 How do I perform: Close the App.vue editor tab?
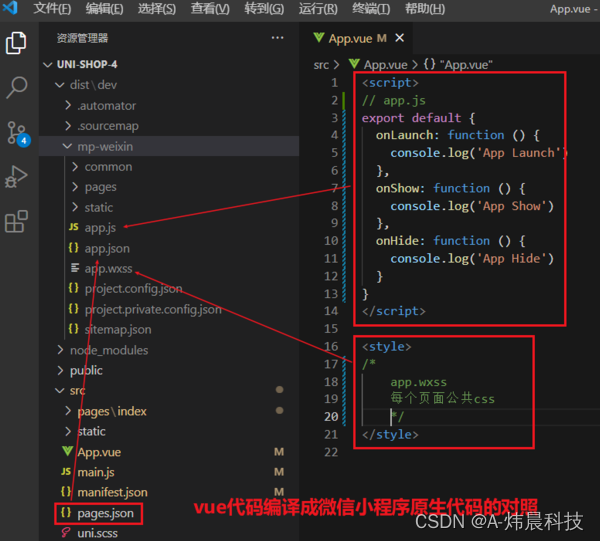(399, 38)
